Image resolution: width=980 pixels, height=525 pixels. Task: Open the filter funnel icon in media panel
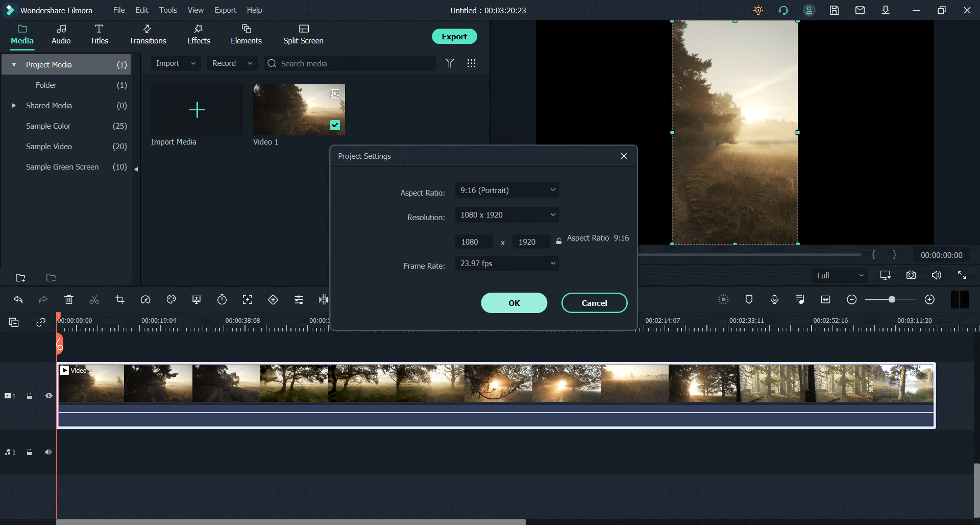click(x=450, y=63)
